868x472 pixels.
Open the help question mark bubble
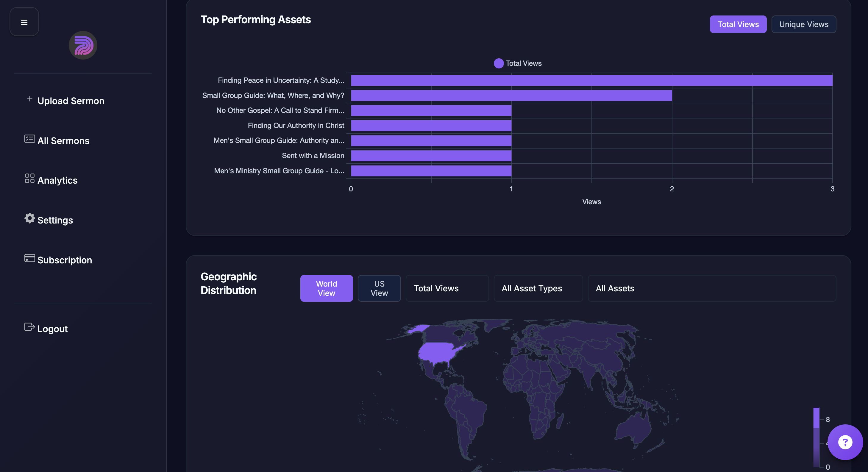[x=845, y=442]
